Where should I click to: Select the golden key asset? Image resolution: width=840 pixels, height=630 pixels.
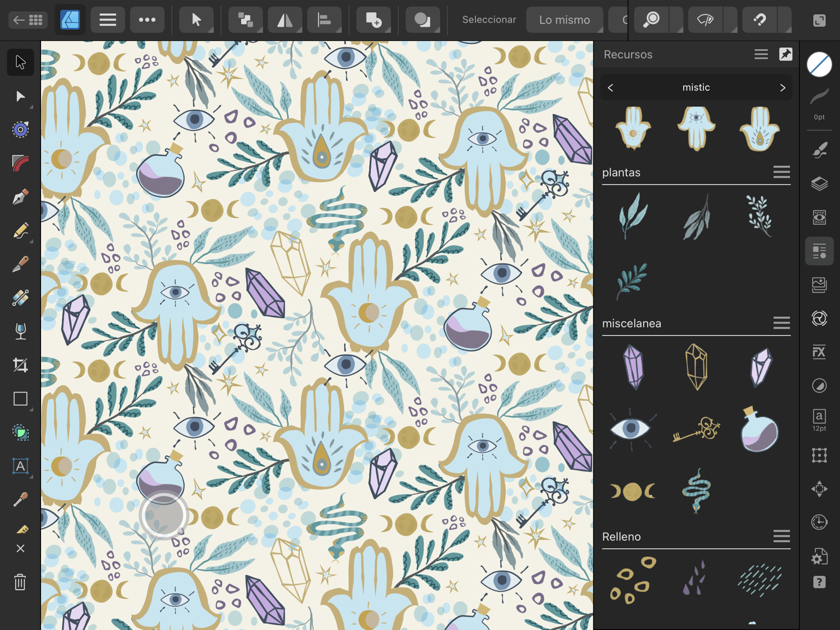(x=696, y=429)
